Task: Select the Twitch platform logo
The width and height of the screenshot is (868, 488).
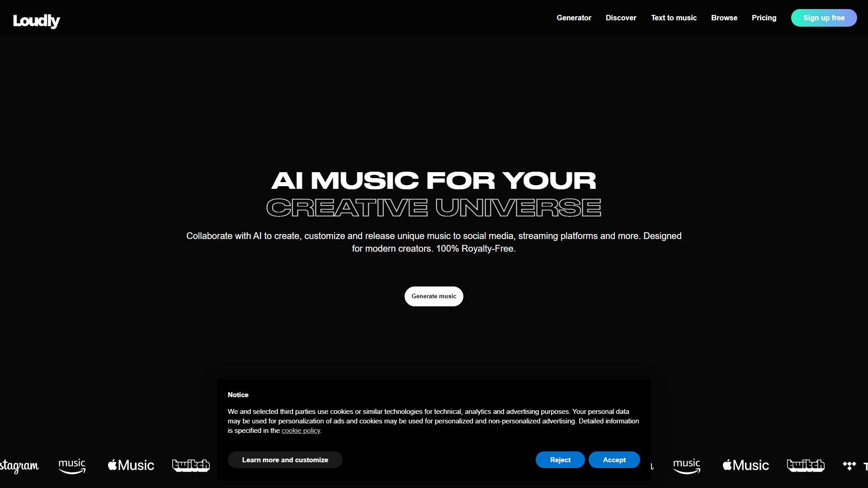Action: pos(190,465)
